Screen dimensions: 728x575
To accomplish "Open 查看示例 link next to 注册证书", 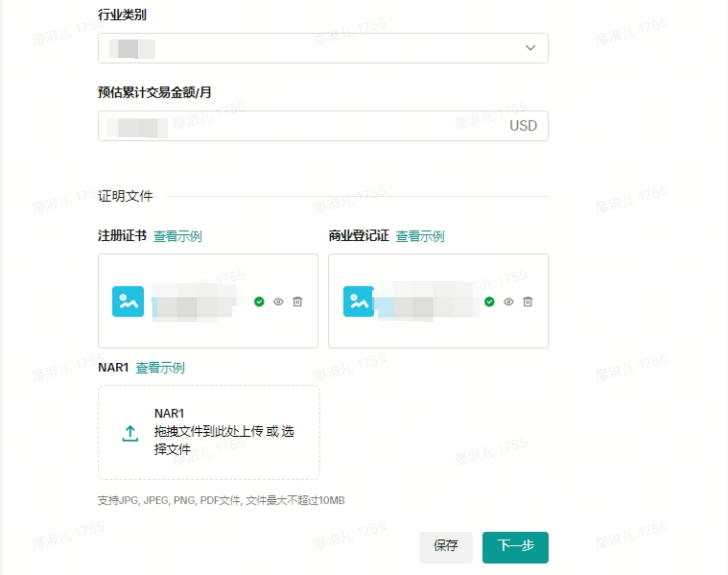I will click(177, 236).
